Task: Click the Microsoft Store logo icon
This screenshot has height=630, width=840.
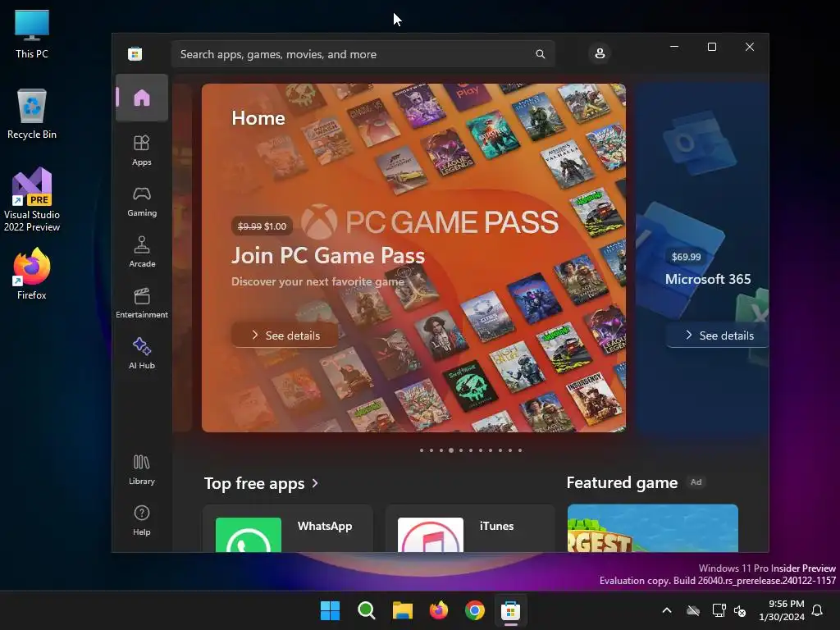Action: (x=135, y=53)
